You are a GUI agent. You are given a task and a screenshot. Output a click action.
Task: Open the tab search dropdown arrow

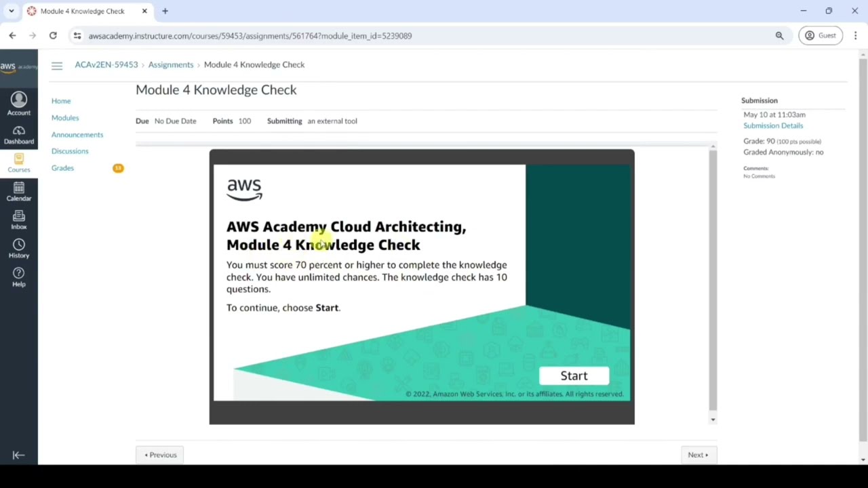(12, 11)
